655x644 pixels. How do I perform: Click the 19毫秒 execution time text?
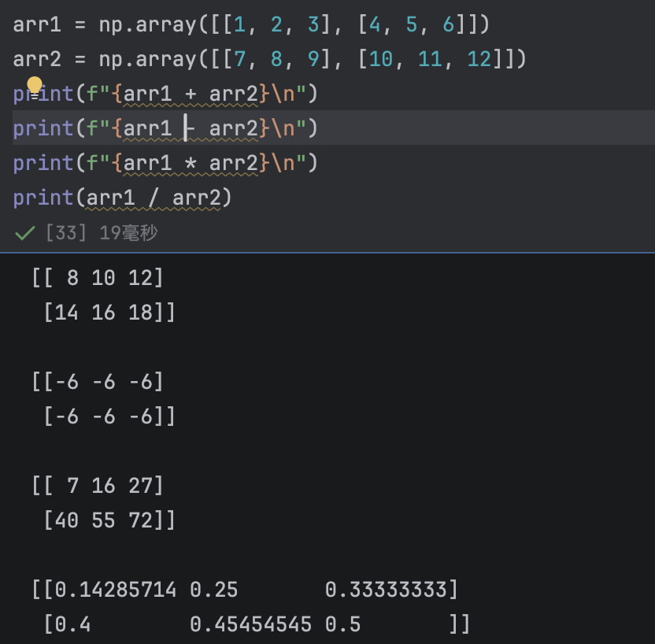(x=128, y=232)
